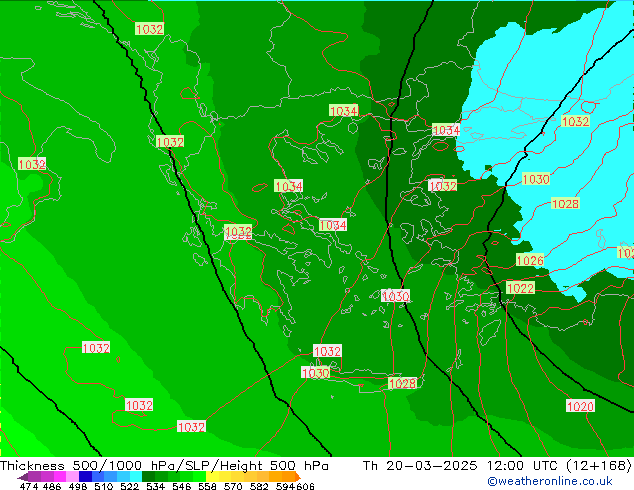Click the 486 legend value
The image size is (634, 490).
52,486
